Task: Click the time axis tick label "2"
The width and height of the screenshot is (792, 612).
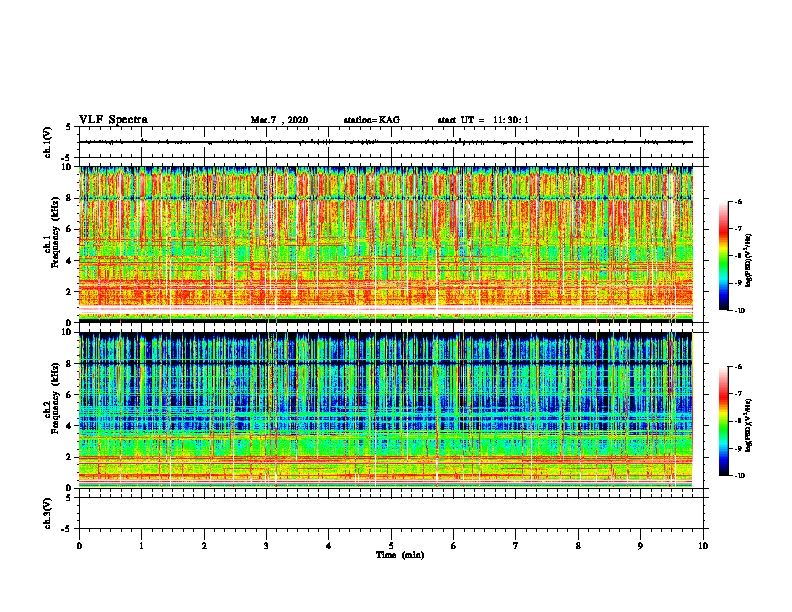Action: coord(204,546)
